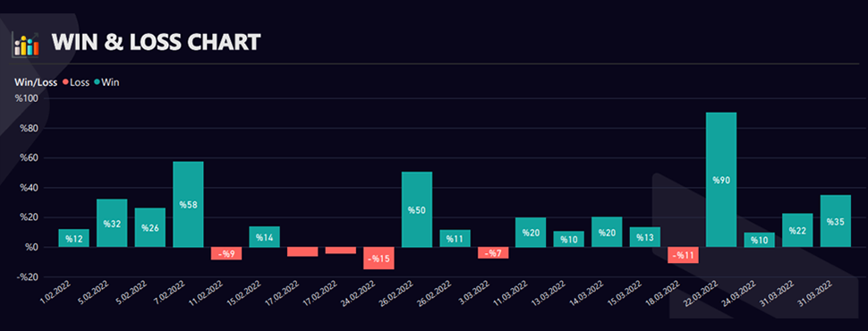Select the %22 bar for 31.03.2022

797,230
